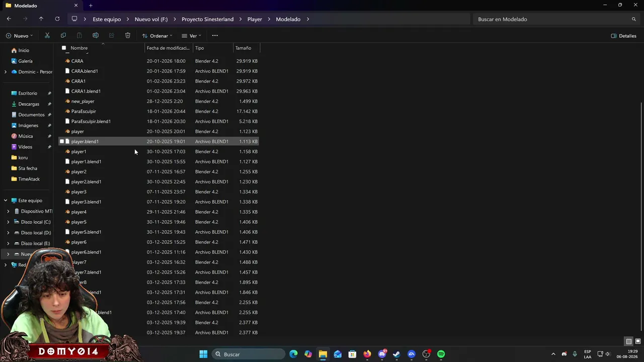Click the microphone icon in system tray
The width and height of the screenshot is (644, 362).
pos(575,354)
